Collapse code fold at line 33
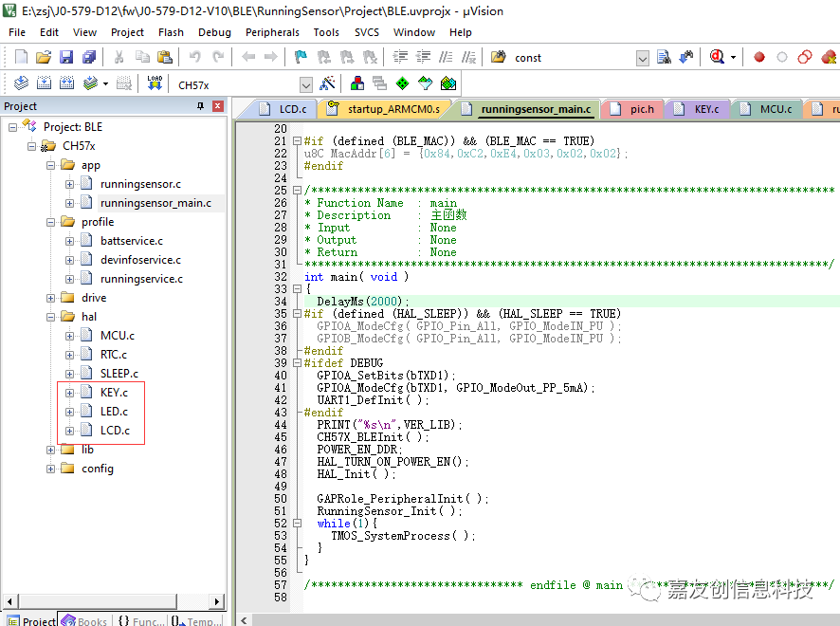 click(x=297, y=289)
